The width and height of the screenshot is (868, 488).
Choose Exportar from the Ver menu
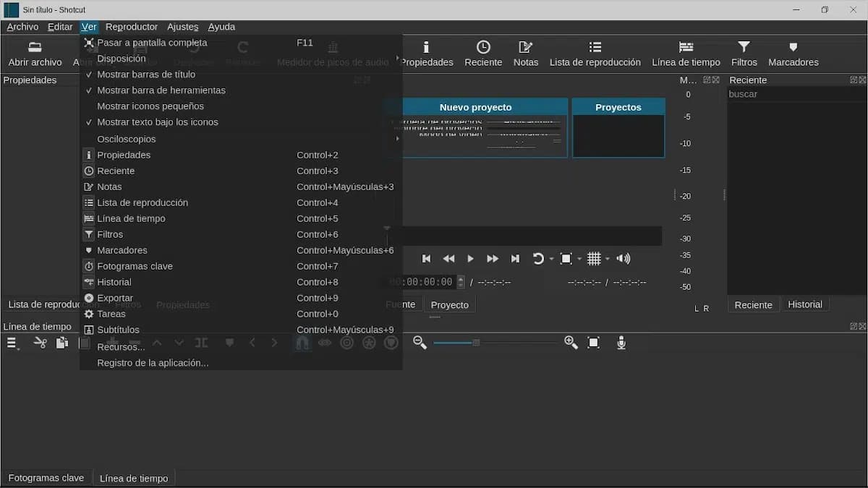241,298
